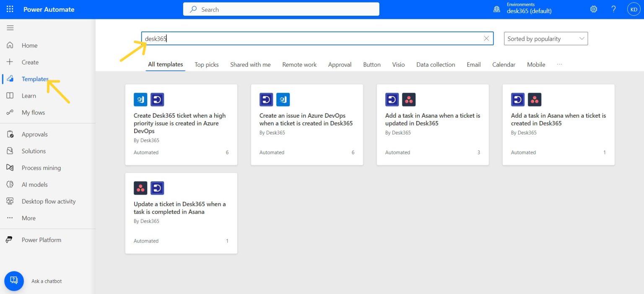Clear the desk365 search with the X

point(486,38)
